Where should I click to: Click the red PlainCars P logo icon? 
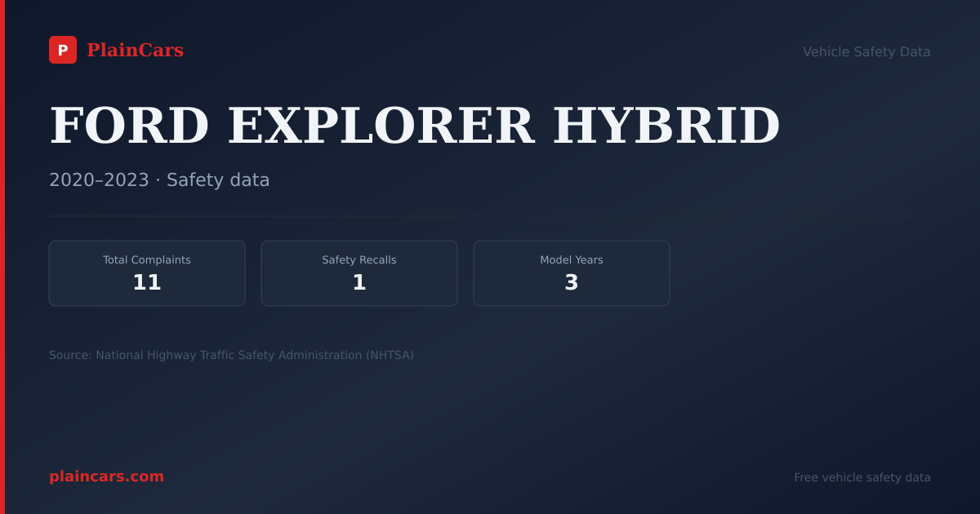(x=63, y=50)
